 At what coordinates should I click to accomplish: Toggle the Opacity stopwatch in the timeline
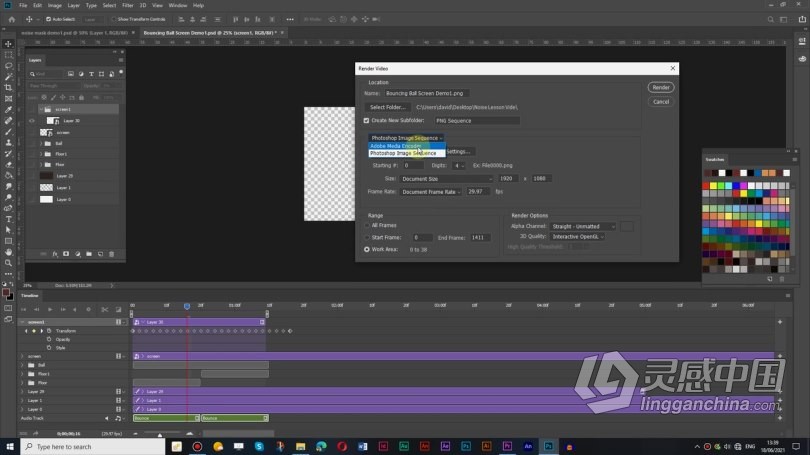49,339
